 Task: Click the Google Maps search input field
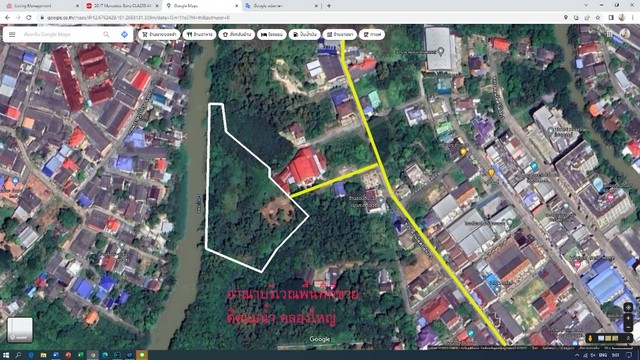[61, 35]
